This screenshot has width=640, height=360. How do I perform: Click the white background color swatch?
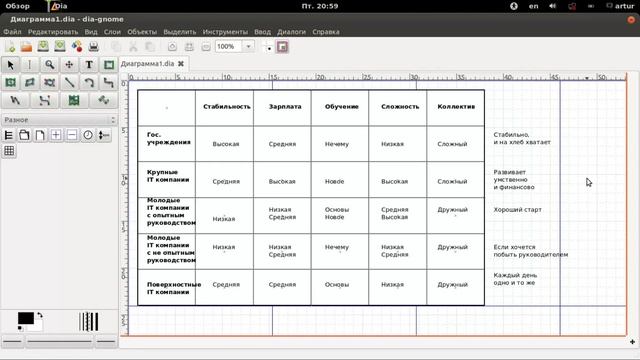click(x=38, y=327)
